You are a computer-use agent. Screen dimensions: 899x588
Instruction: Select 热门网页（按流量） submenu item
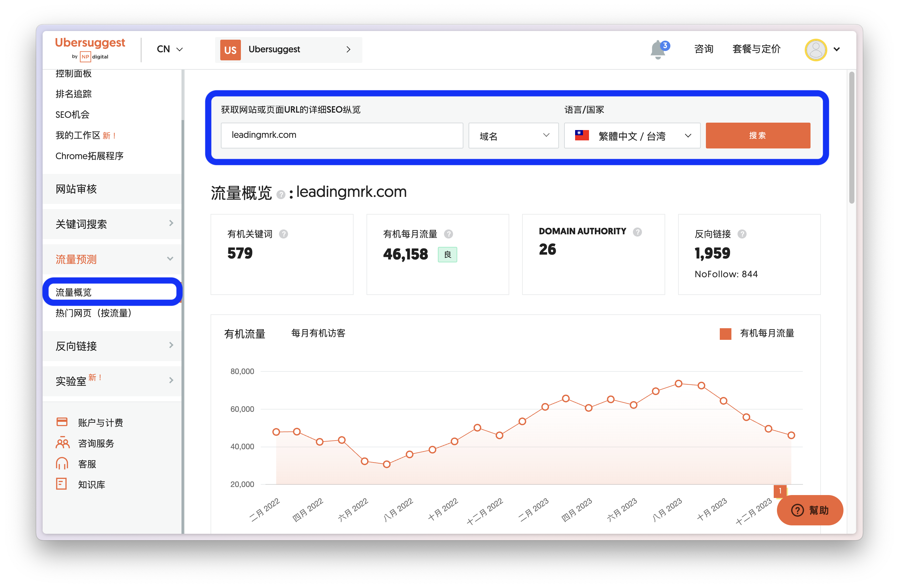coord(94,313)
